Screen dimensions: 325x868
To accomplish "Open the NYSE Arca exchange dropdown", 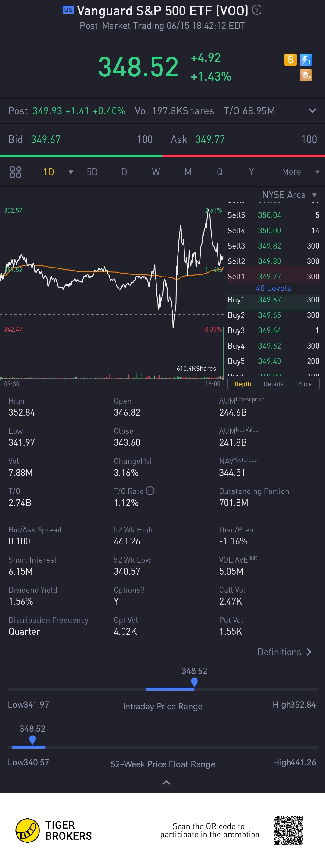I will tap(289, 195).
